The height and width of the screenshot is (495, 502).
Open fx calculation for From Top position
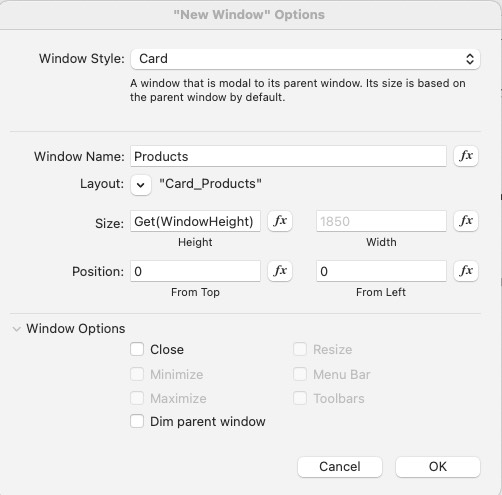pyautogui.click(x=280, y=271)
